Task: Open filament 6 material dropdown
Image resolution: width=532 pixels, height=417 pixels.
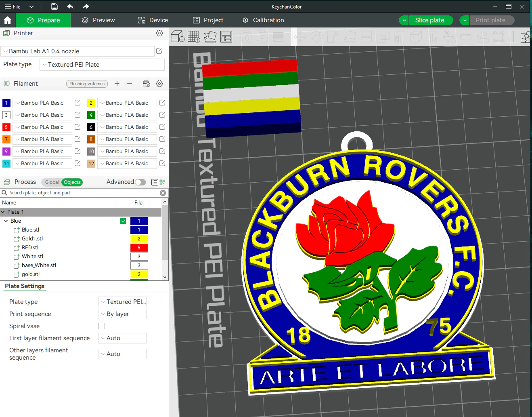Action: pyautogui.click(x=127, y=127)
